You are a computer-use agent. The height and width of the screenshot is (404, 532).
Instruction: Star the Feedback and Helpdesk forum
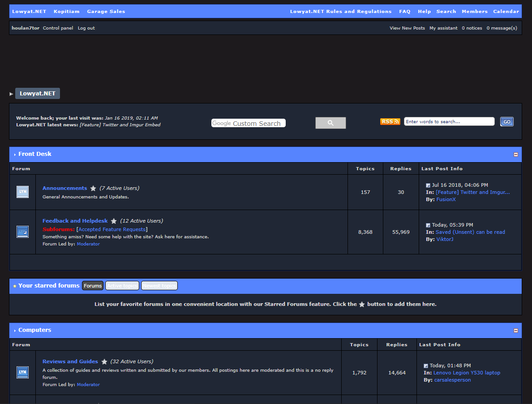114,221
